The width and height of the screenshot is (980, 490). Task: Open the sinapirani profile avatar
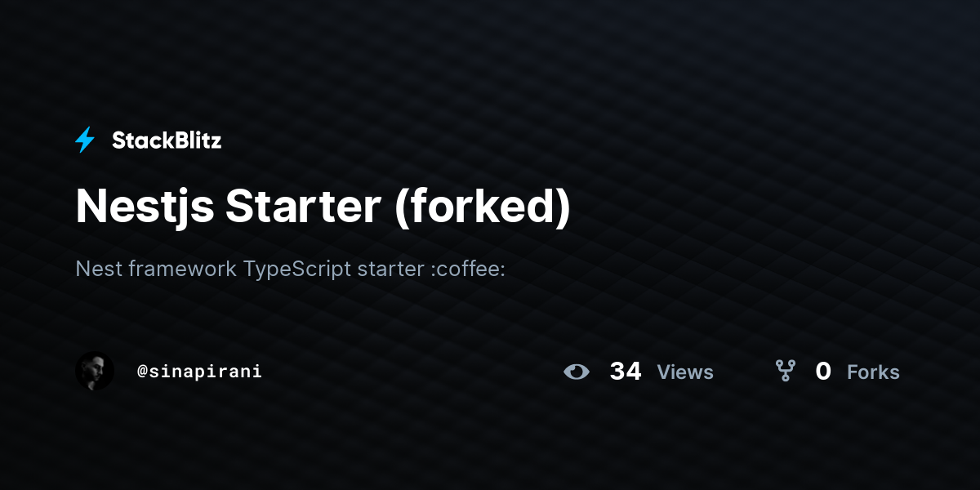[95, 372]
